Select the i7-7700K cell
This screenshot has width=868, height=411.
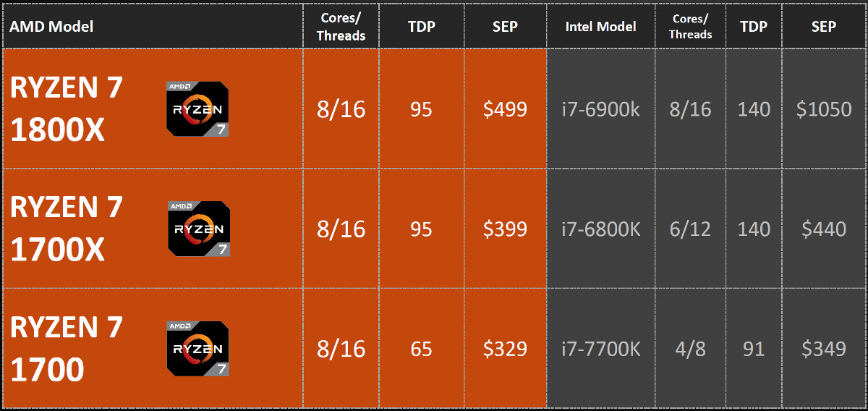(x=600, y=349)
